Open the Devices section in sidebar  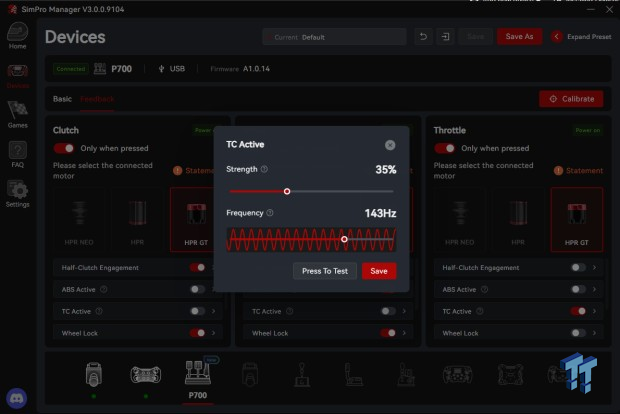pyautogui.click(x=17, y=76)
